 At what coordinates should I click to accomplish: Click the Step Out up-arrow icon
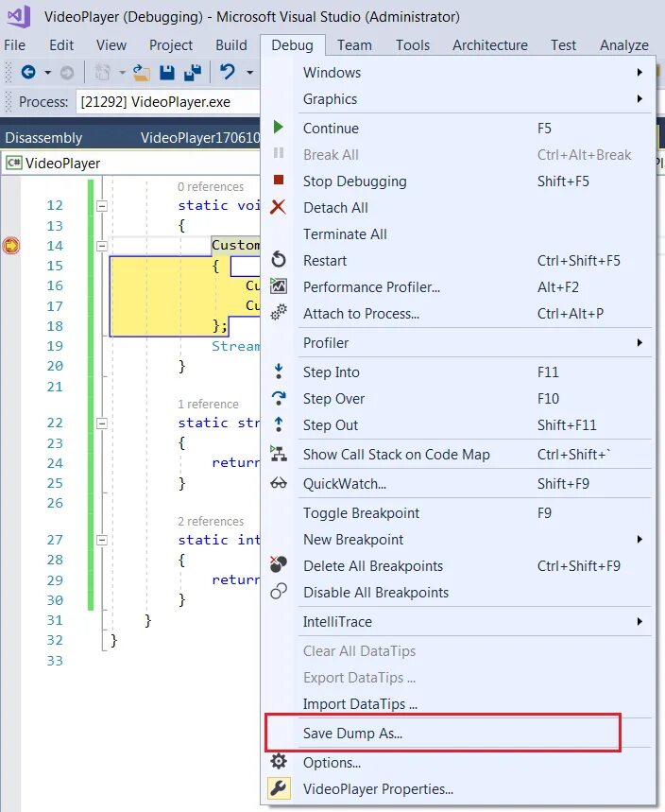coord(279,424)
